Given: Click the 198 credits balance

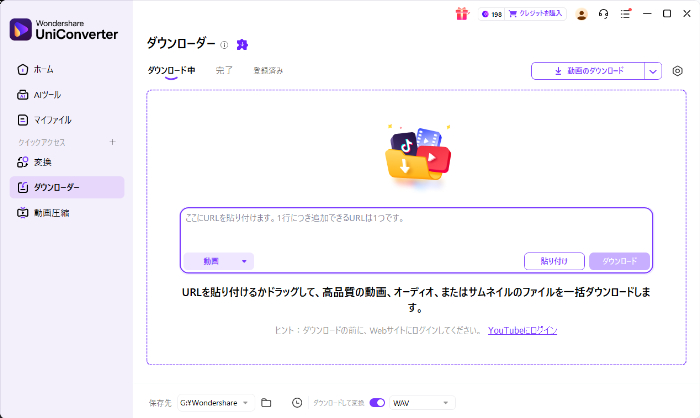Looking at the screenshot, I should [492, 14].
